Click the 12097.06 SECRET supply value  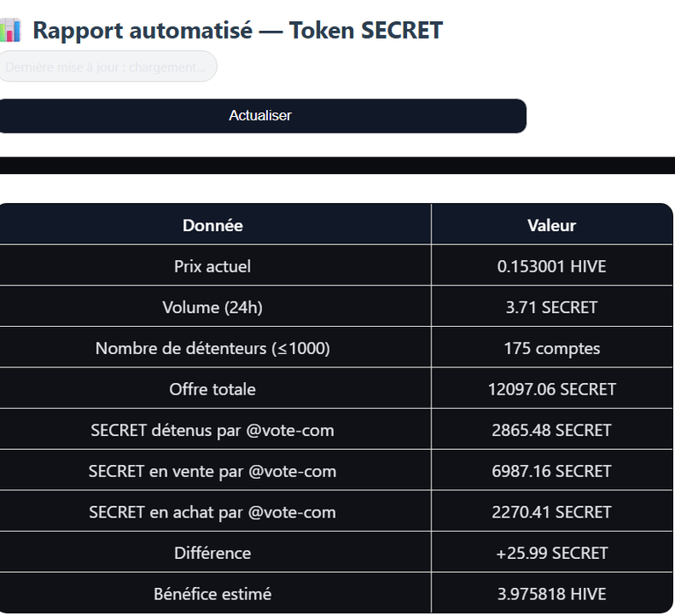coord(552,389)
